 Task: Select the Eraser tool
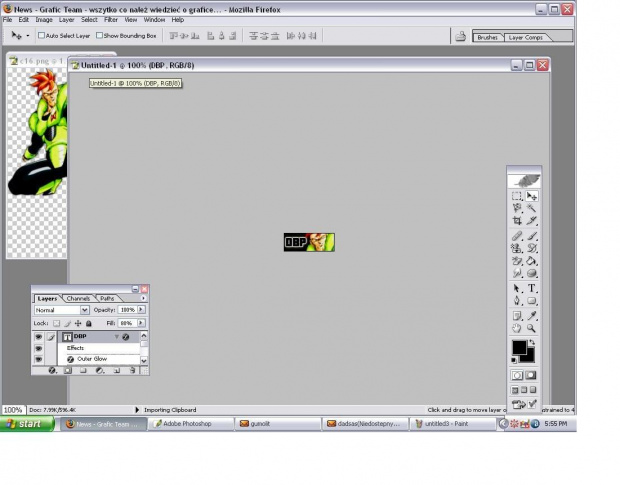point(517,261)
